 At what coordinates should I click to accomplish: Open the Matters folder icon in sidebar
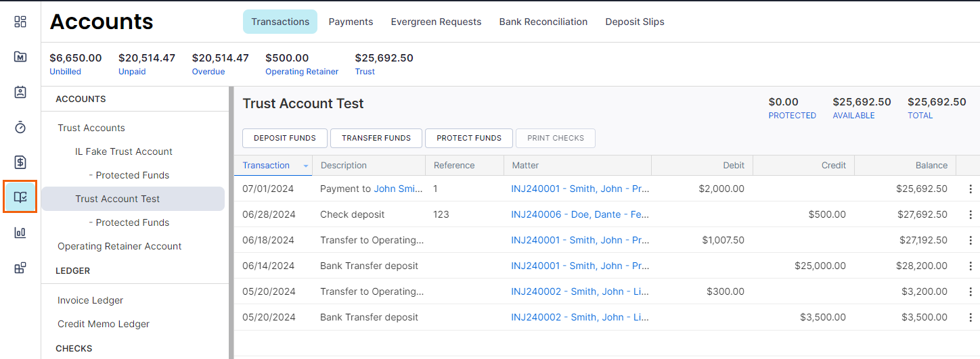20,57
